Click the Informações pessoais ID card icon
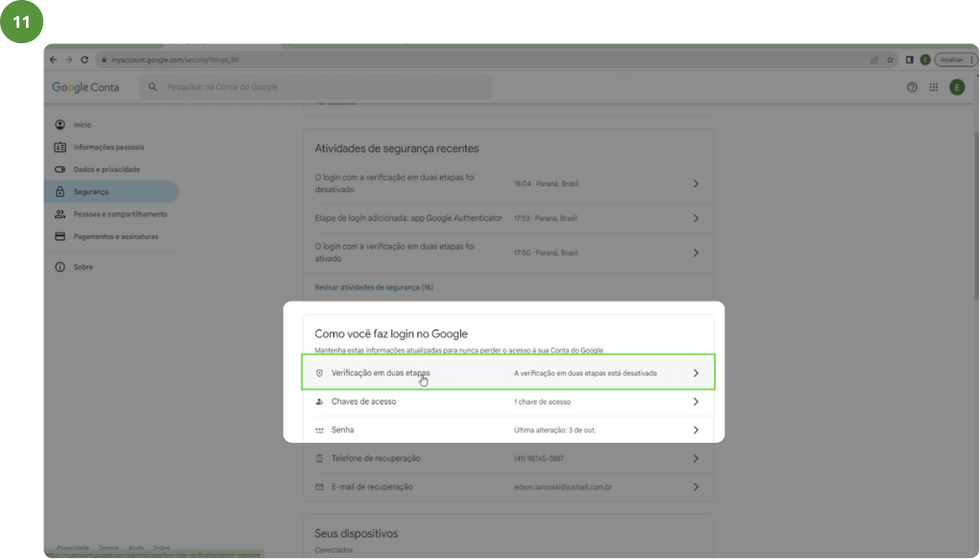Screen dimensions: 980x559 [60, 147]
